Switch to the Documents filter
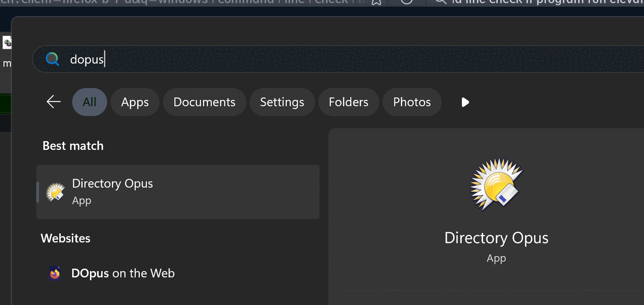Screen dimensions: 644x305 point(204,102)
